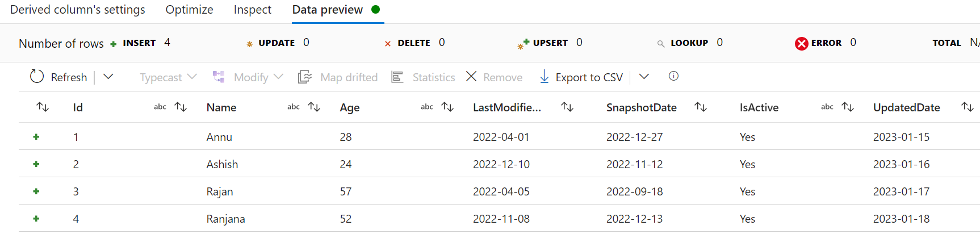Click the Id column header

pos(78,107)
